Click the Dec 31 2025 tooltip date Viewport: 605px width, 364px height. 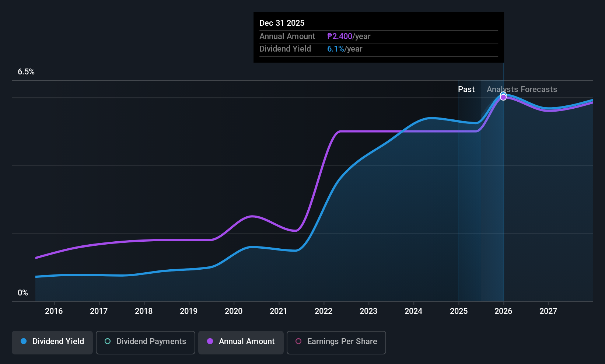[282, 23]
